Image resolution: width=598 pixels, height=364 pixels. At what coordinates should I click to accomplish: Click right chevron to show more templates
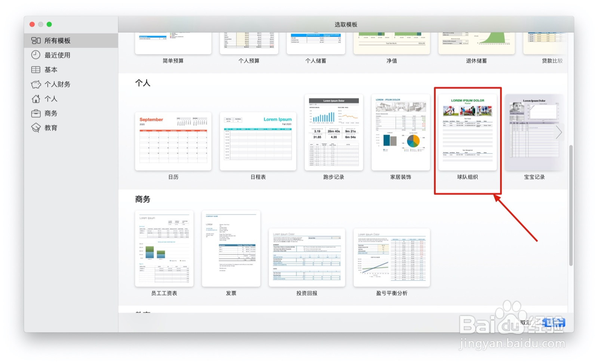tap(558, 132)
